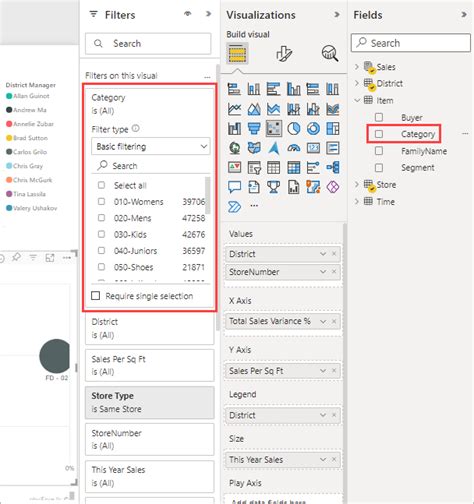
Task: Switch to the Format visual tab
Action: coord(284,53)
